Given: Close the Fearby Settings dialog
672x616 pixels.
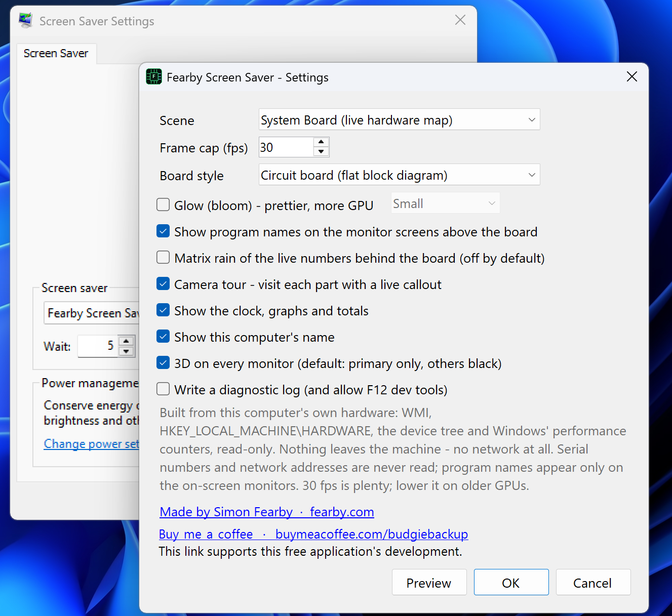Looking at the screenshot, I should tap(631, 77).
